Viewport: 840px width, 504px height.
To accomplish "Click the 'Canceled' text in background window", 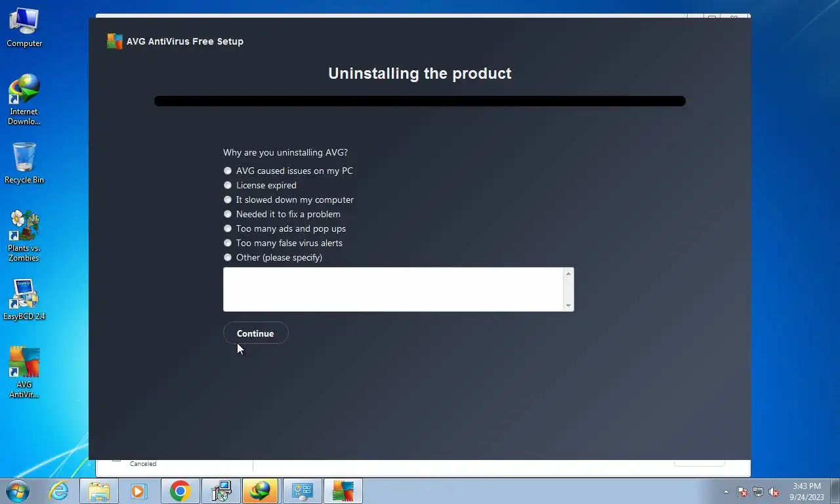I will pos(143,464).
